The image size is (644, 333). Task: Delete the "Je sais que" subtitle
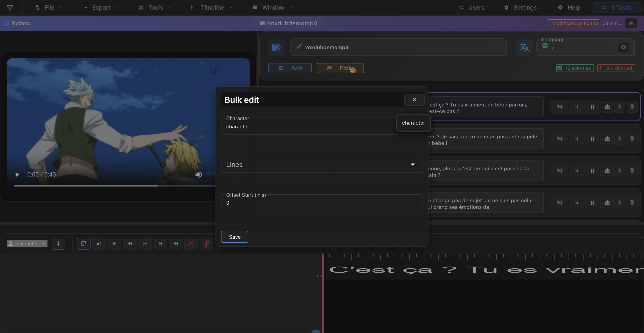(632, 138)
